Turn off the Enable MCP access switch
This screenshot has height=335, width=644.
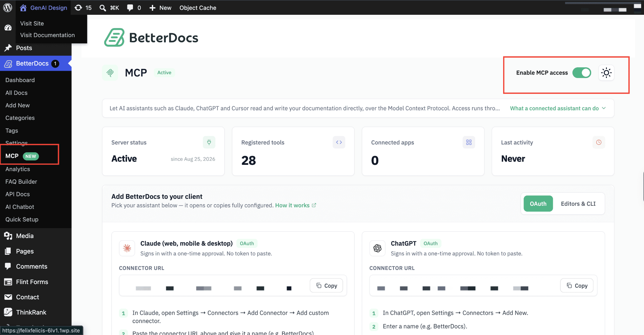582,73
